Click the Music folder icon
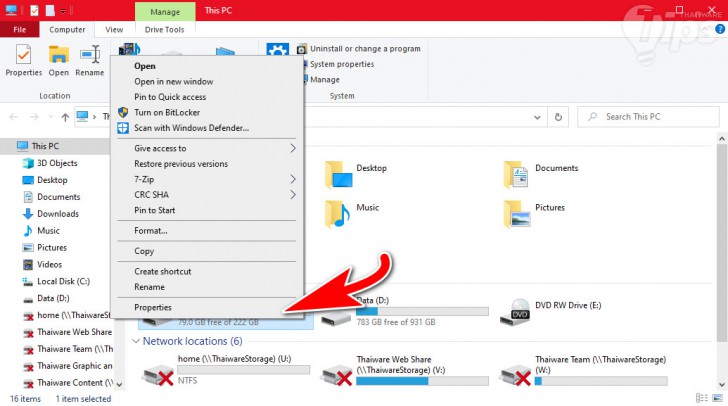The height and width of the screenshot is (406, 728). [337, 214]
